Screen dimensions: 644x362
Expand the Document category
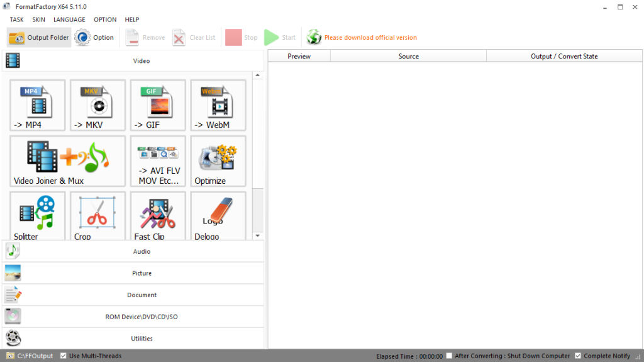coord(133,295)
